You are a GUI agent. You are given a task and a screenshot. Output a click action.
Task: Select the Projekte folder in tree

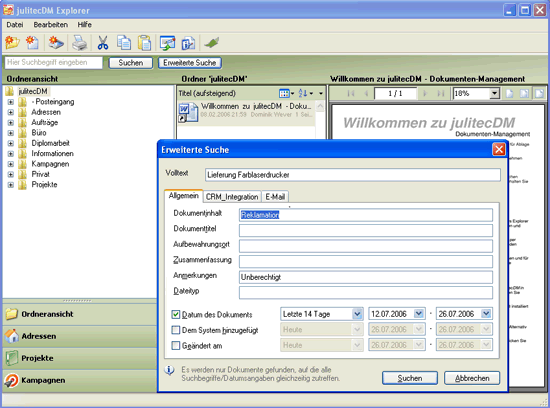(x=44, y=185)
